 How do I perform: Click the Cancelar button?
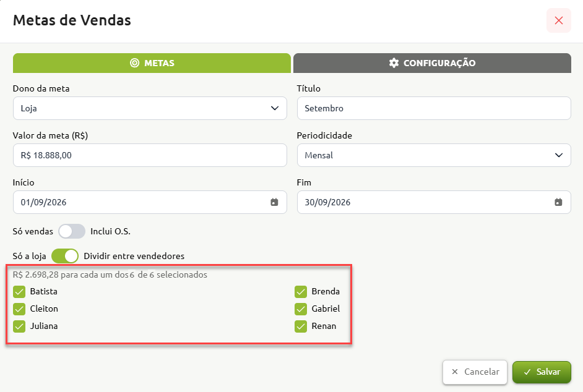click(475, 372)
